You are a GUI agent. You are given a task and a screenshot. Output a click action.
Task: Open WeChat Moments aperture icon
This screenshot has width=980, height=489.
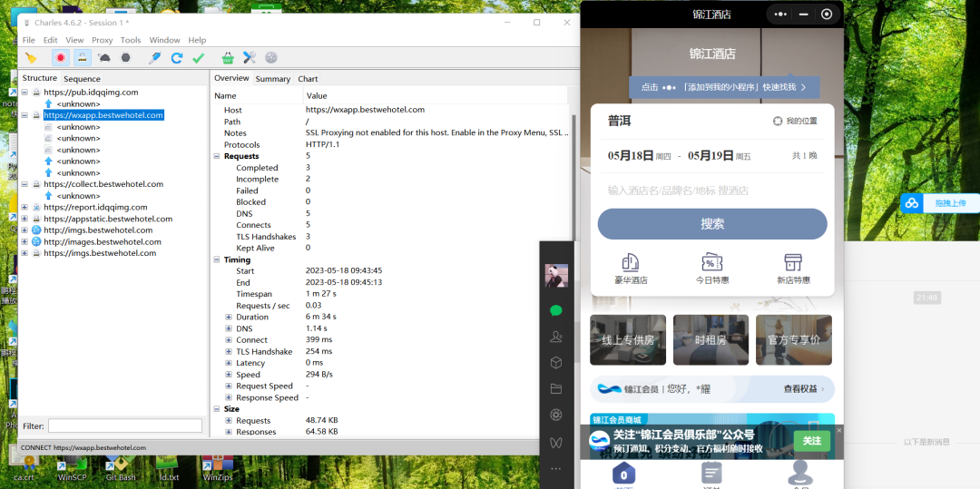tap(555, 416)
